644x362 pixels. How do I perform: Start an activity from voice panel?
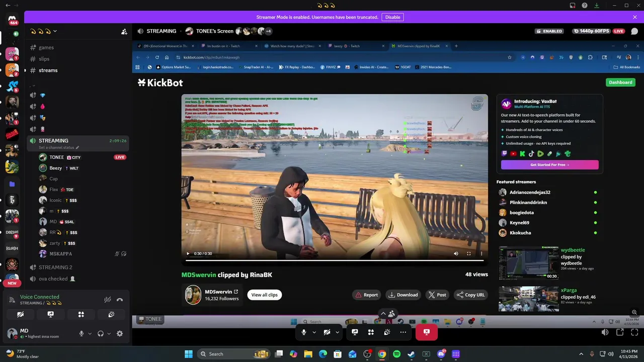coord(81,314)
